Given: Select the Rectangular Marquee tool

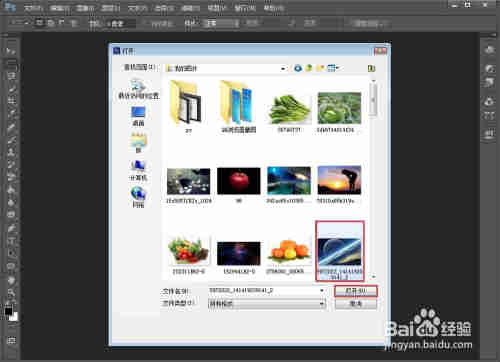Looking at the screenshot, I should (x=11, y=64).
